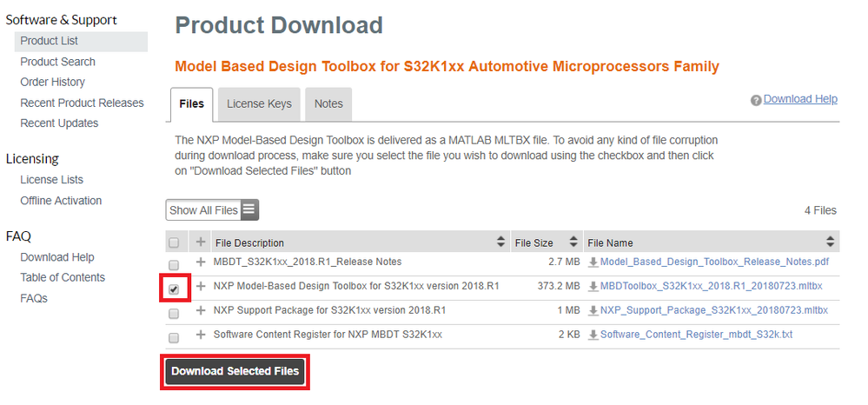
Task: Download Model_Based_Design_Toolbox_Release_Notes.pdf file link
Action: [x=715, y=262]
